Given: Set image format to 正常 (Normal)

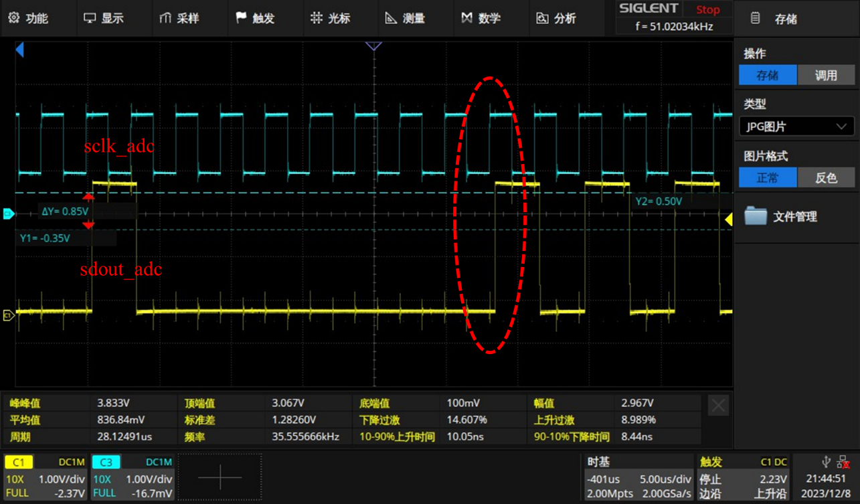Looking at the screenshot, I should 768,177.
